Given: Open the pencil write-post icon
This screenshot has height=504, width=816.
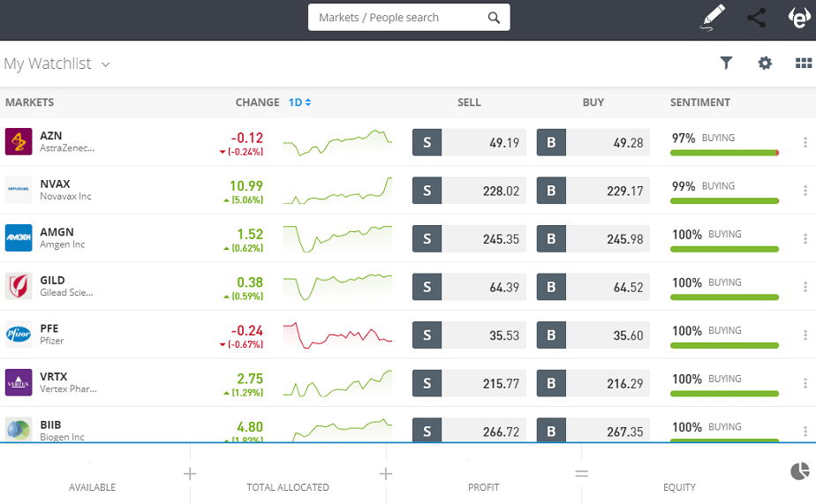Looking at the screenshot, I should pos(713,17).
